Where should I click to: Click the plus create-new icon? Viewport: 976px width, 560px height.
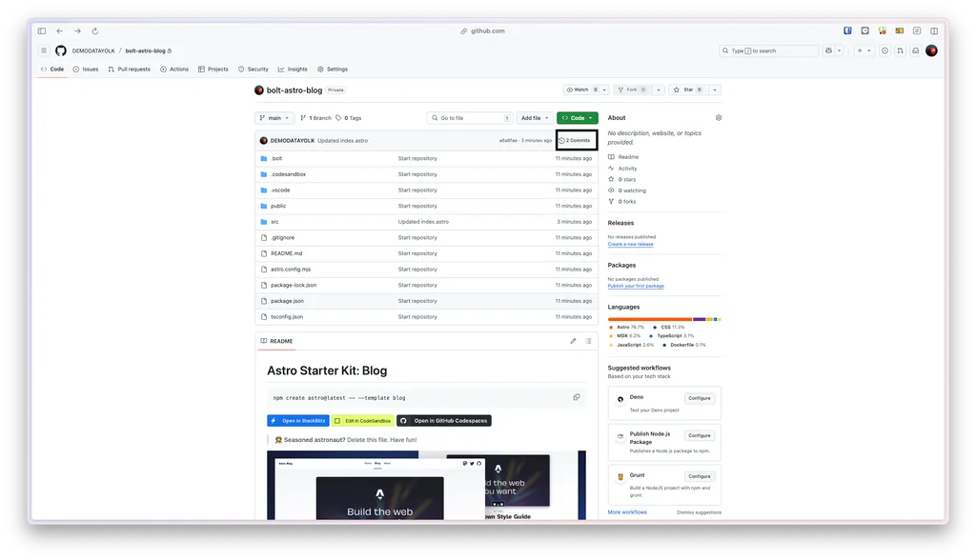pos(860,50)
